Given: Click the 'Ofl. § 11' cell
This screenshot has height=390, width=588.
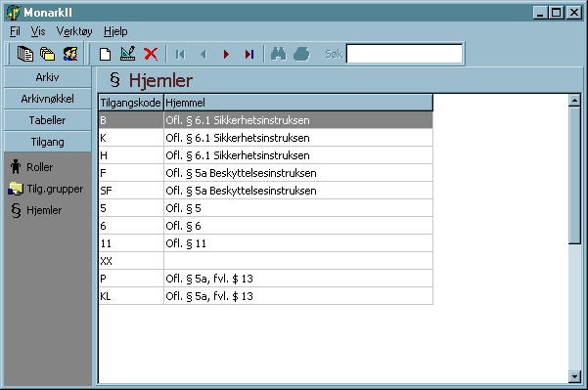Looking at the screenshot, I should [x=298, y=243].
